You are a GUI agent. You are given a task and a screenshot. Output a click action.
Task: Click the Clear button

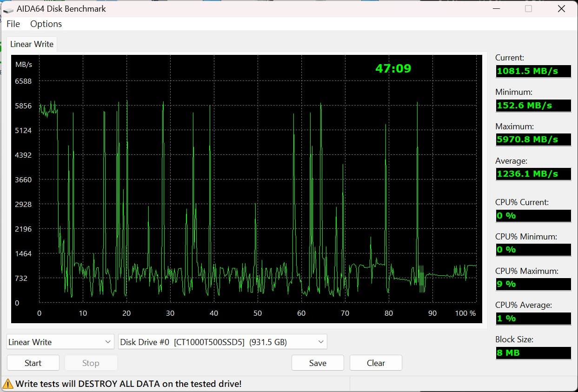click(x=376, y=363)
